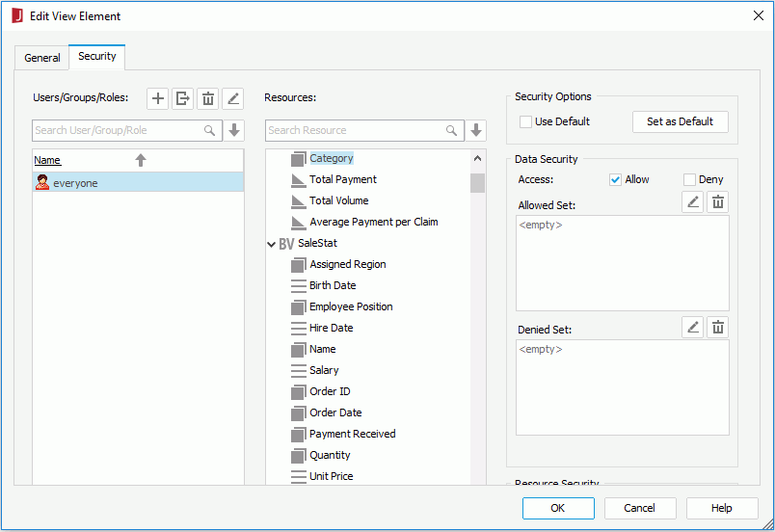
Task: Edit the Denied Set with pencil icon
Action: tap(692, 327)
